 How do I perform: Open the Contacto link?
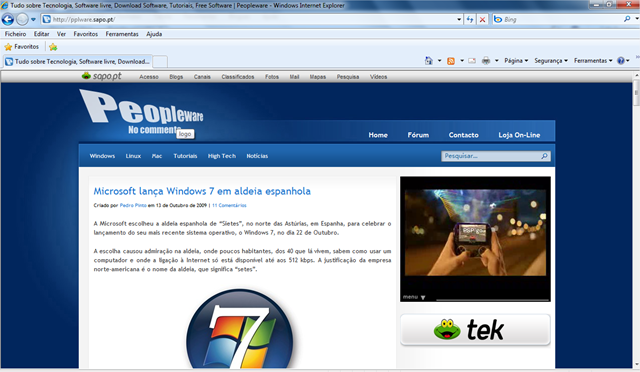click(463, 135)
